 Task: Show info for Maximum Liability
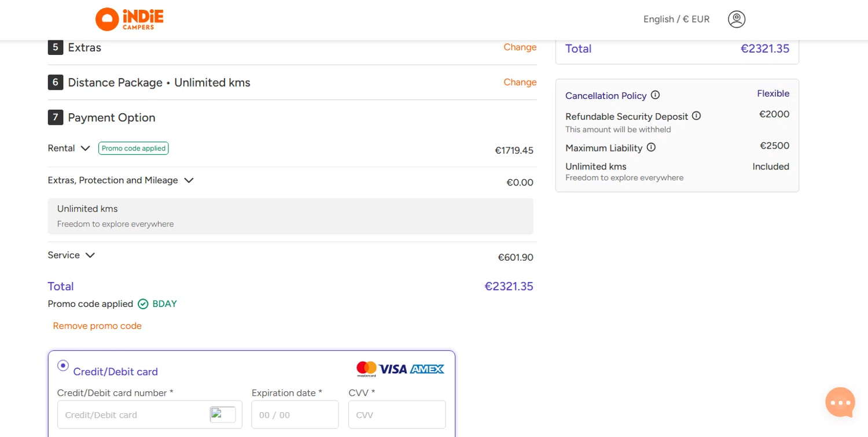pos(651,147)
